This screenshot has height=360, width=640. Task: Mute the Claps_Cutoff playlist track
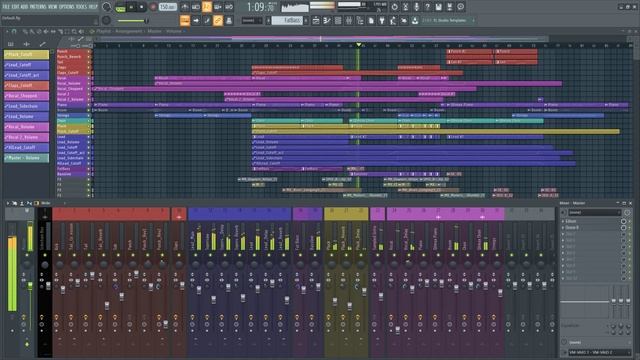[x=89, y=73]
